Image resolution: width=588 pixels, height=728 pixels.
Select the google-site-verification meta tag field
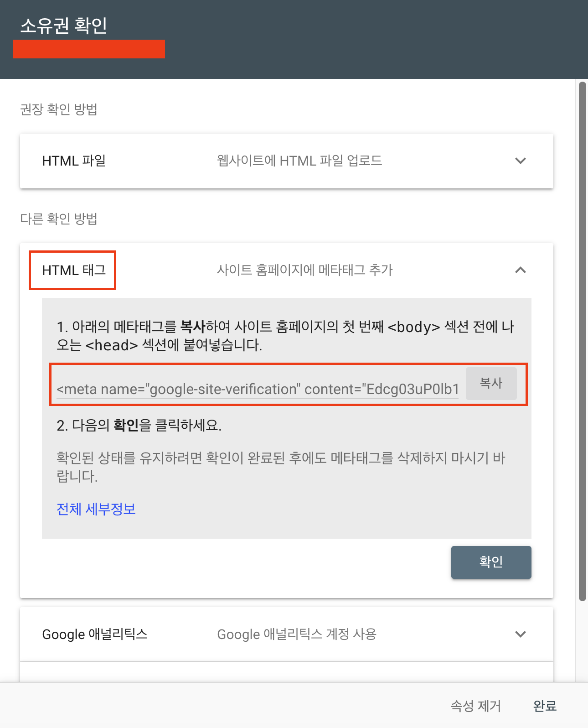point(258,389)
